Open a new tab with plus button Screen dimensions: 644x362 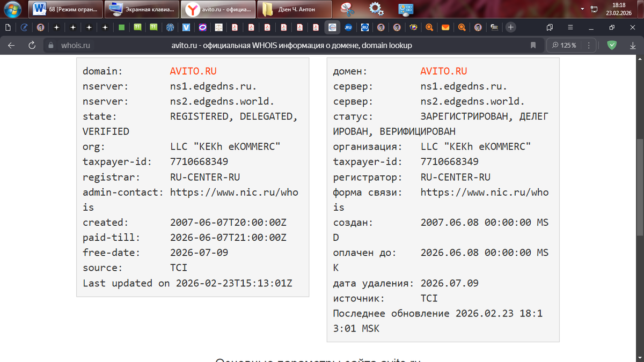tap(510, 27)
